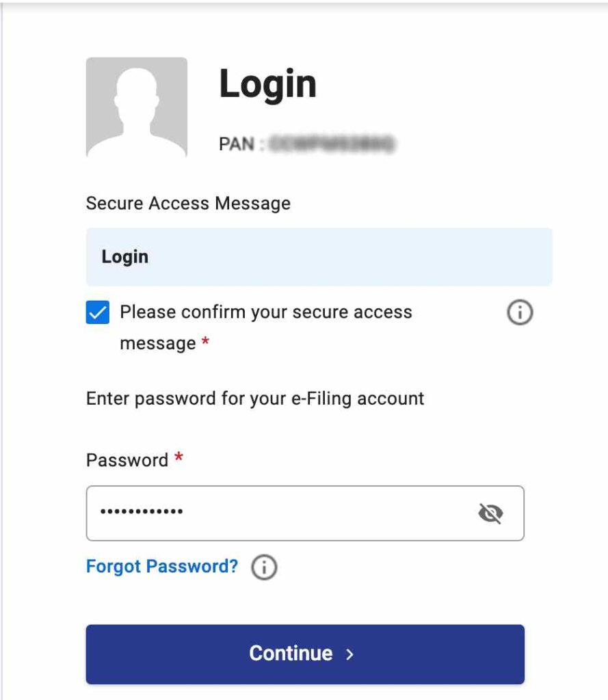Viewport: 608px width, 700px height.
Task: Click info icon next to Forgot Password
Action: pyautogui.click(x=264, y=567)
